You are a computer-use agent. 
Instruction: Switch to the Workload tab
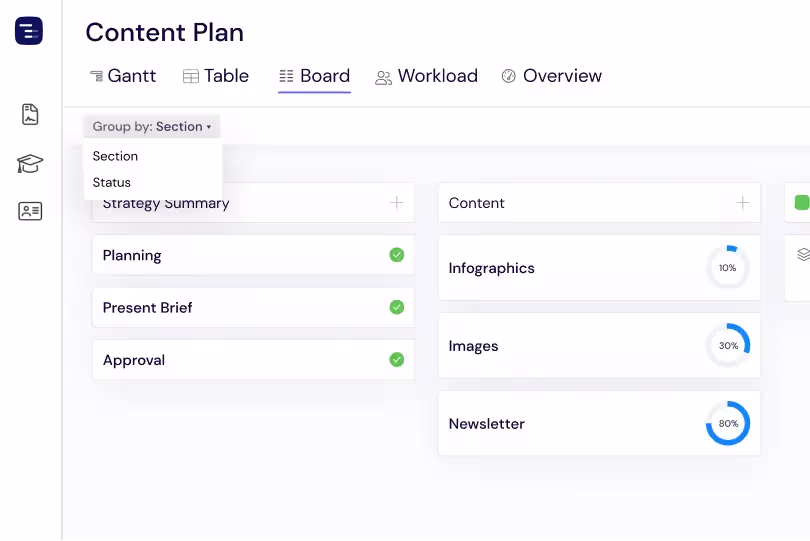[427, 76]
